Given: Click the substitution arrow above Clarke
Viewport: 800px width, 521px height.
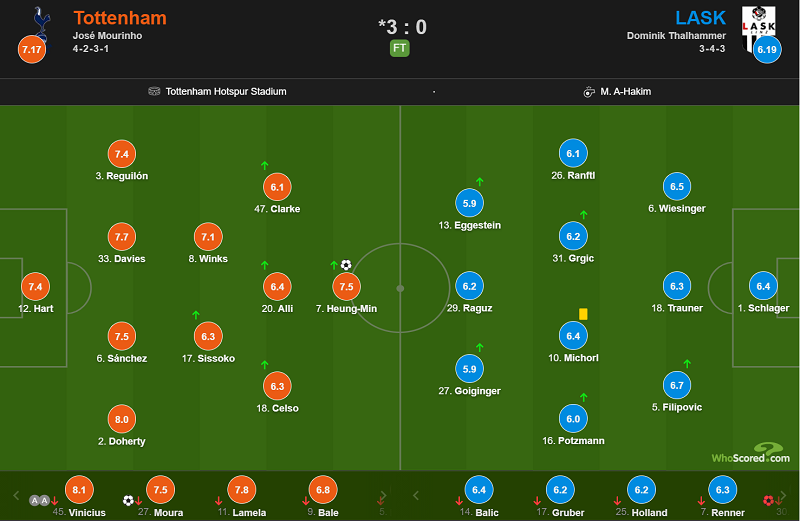Looking at the screenshot, I should pos(265,165).
